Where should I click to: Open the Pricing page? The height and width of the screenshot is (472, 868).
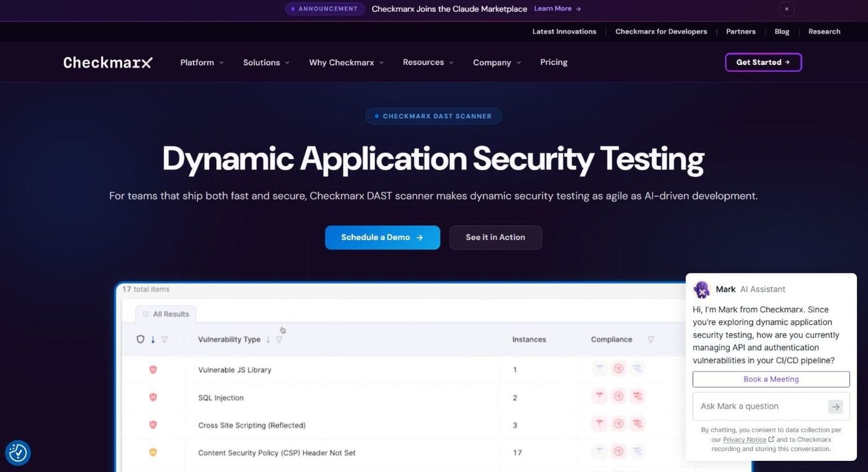click(x=554, y=62)
